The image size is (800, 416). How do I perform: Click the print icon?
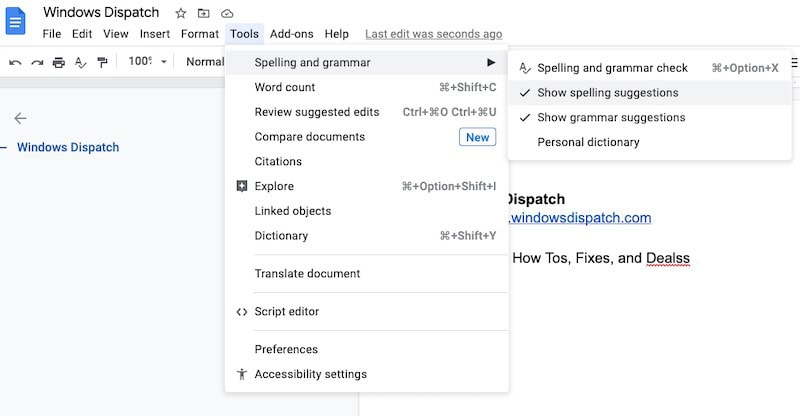59,62
